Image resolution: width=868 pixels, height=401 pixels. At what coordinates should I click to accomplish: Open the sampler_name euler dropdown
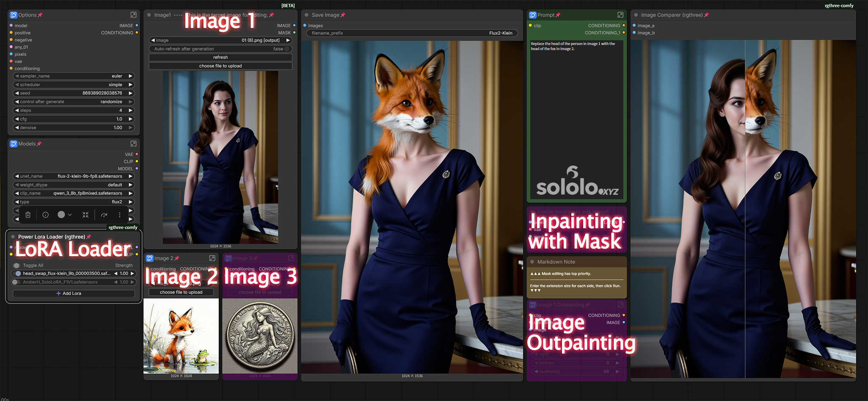pyautogui.click(x=74, y=76)
